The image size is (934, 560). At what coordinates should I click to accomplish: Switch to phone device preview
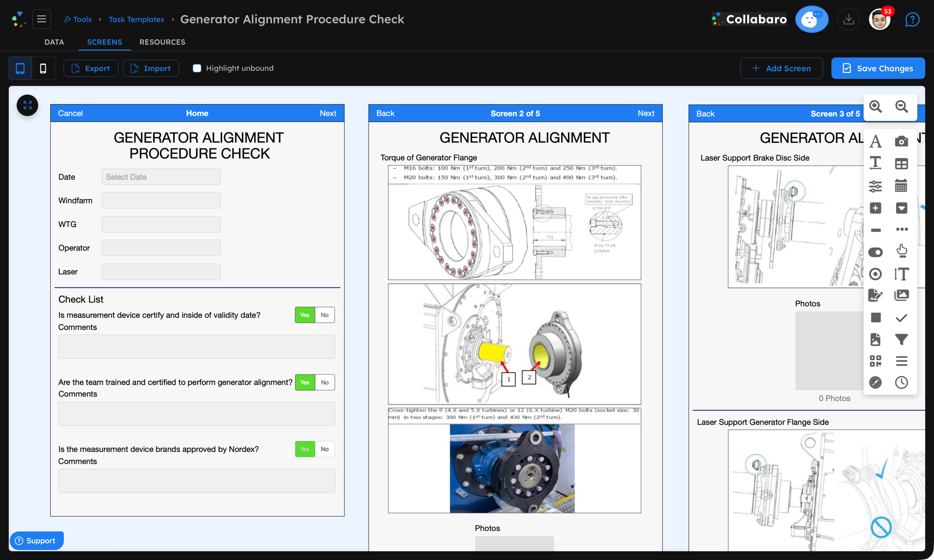(x=43, y=68)
